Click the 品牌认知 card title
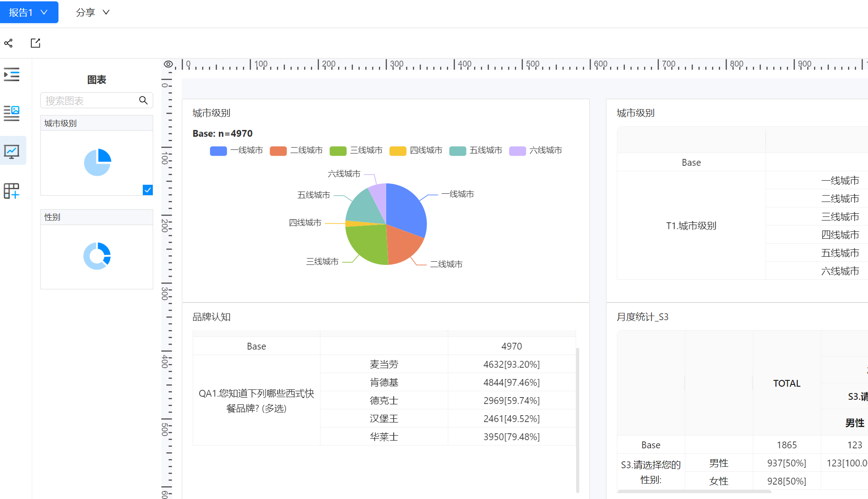Viewport: 868px width, 499px height. (x=212, y=317)
